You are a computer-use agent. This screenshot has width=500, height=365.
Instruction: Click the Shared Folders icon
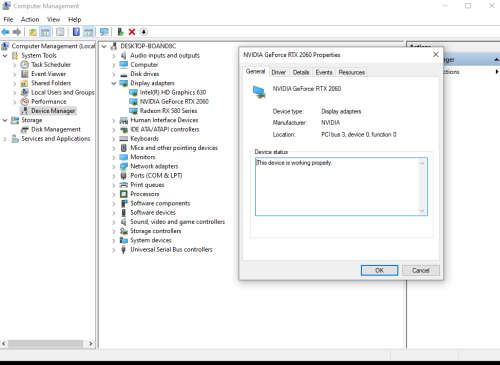[x=24, y=83]
